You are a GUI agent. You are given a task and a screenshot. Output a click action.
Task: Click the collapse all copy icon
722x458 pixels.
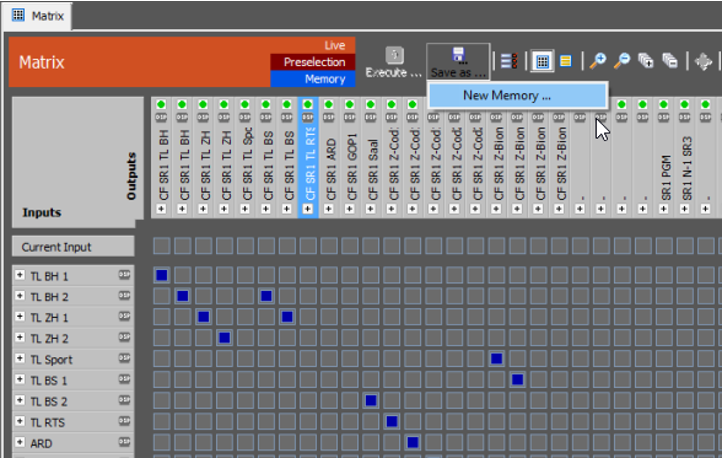coord(670,61)
